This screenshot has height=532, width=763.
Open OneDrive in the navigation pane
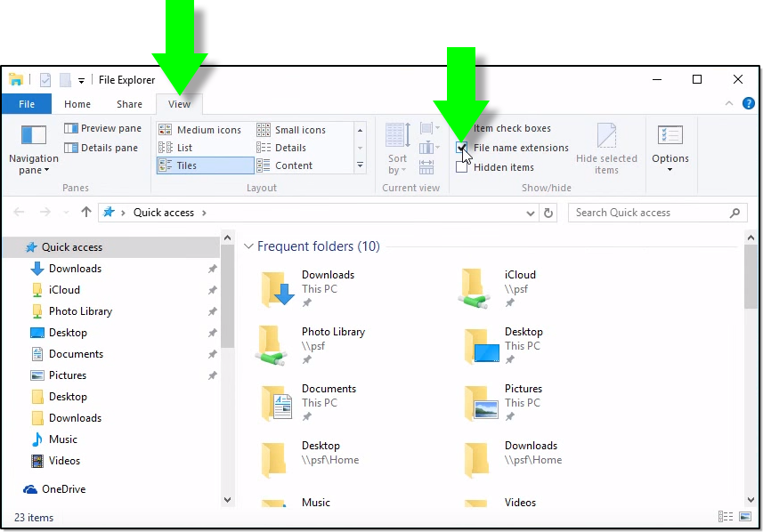pyautogui.click(x=63, y=489)
